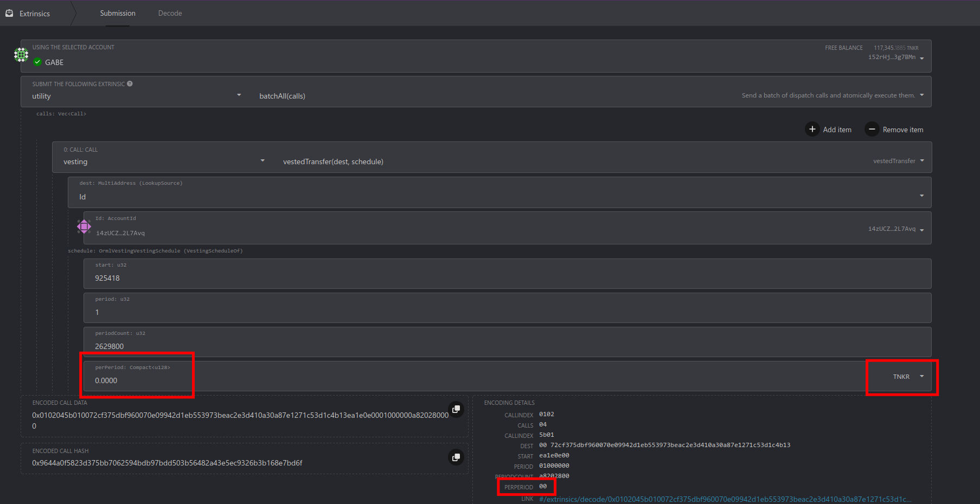
Task: Copy the encoded call hash
Action: [x=456, y=457]
